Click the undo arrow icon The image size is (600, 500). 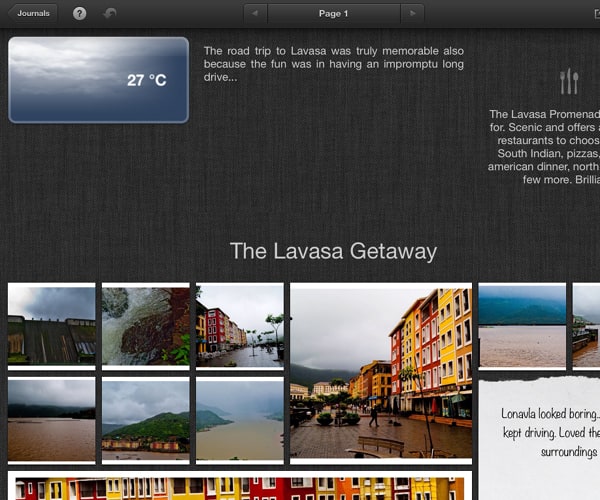point(110,14)
